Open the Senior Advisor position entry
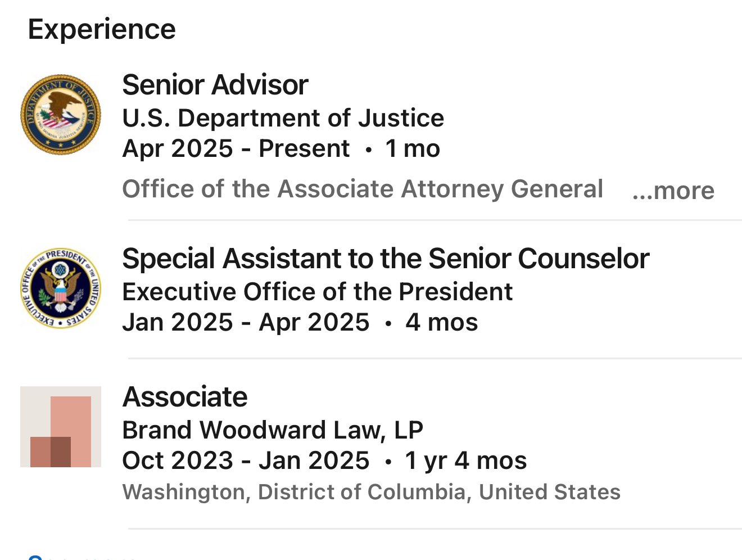Screen dimensions: 742x560 click(215, 84)
